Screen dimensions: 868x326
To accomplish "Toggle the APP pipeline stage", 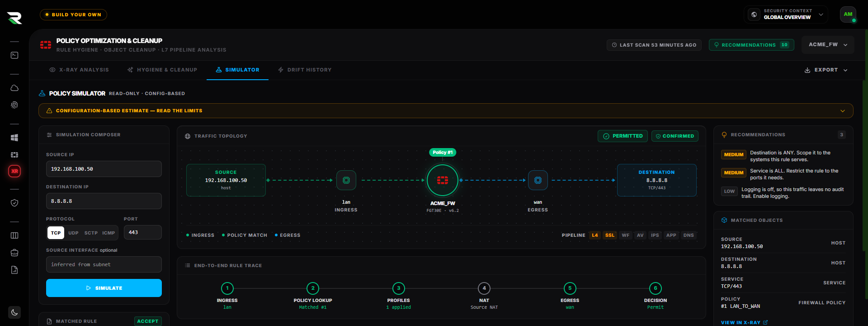I will (x=671, y=235).
